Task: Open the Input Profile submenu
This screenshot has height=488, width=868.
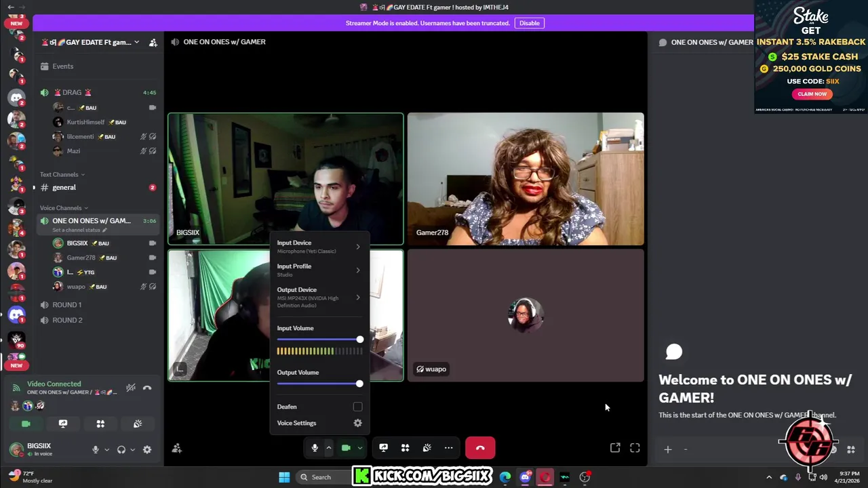Action: (x=319, y=270)
